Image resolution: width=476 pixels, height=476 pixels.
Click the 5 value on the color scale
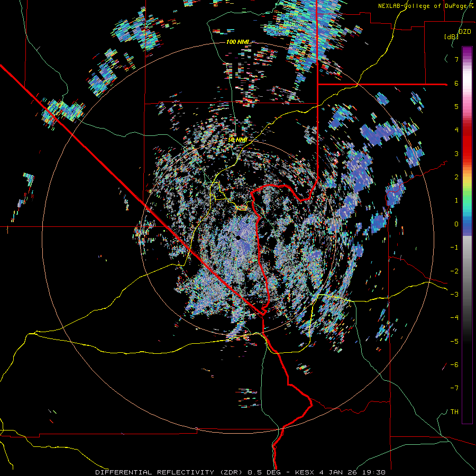click(456, 106)
